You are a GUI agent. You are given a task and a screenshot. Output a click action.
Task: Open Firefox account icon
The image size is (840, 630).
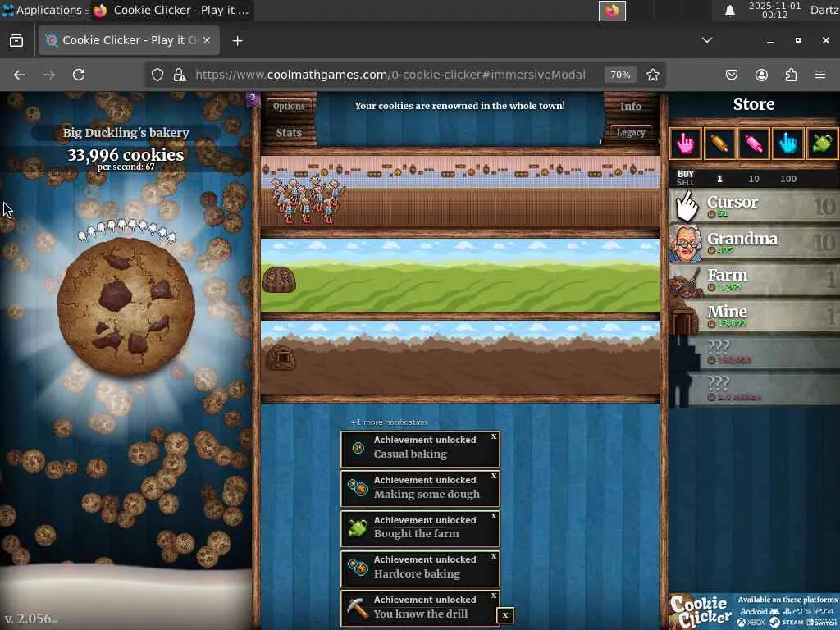[x=761, y=75]
